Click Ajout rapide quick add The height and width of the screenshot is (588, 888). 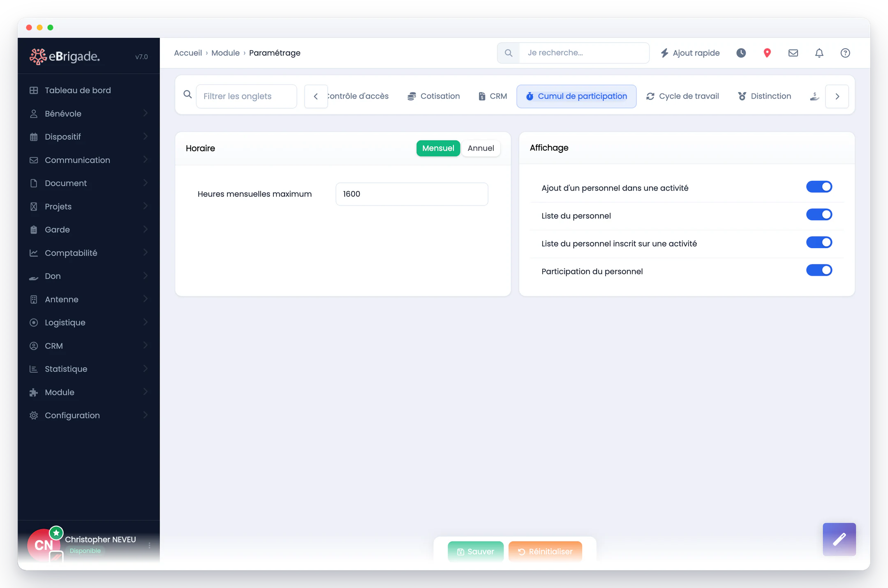point(690,53)
